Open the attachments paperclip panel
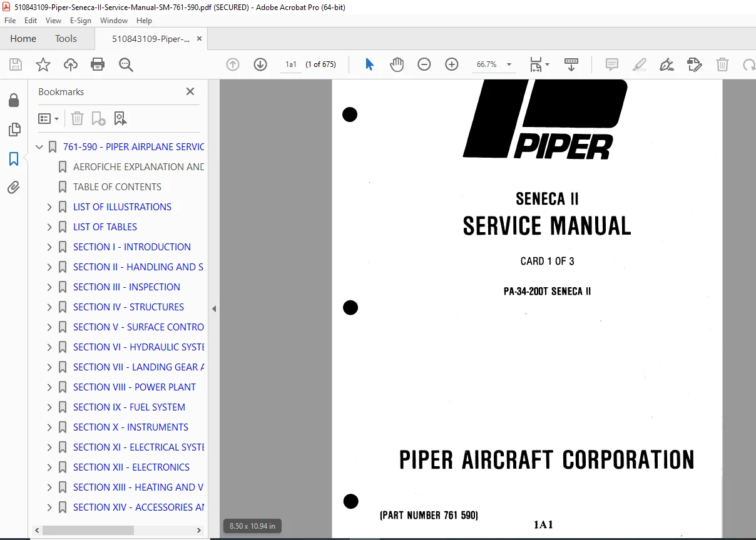Image resolution: width=756 pixels, height=540 pixels. coord(14,188)
